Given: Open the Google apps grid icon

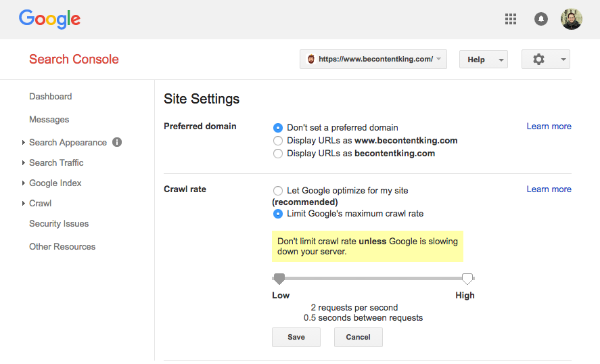Looking at the screenshot, I should pyautogui.click(x=511, y=19).
